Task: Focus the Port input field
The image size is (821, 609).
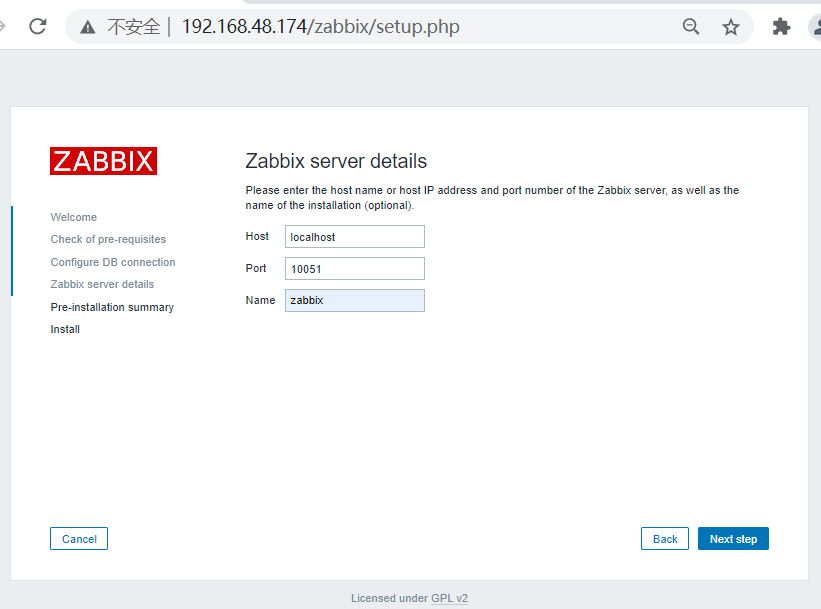Action: point(354,269)
